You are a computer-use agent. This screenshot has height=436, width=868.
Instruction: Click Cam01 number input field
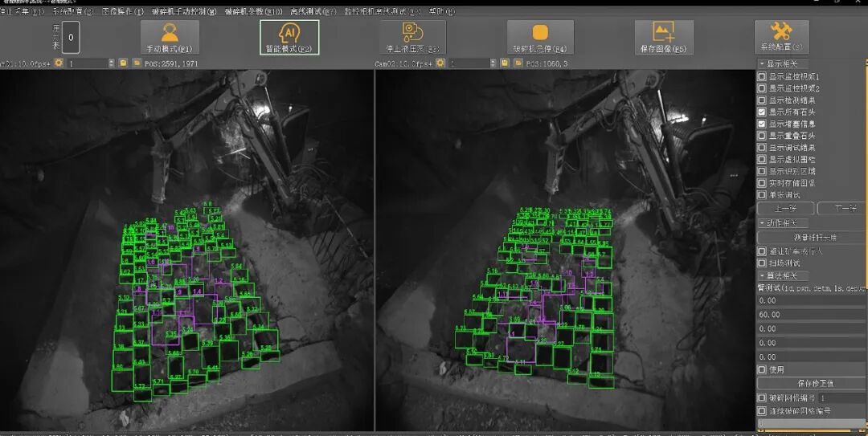coord(86,63)
